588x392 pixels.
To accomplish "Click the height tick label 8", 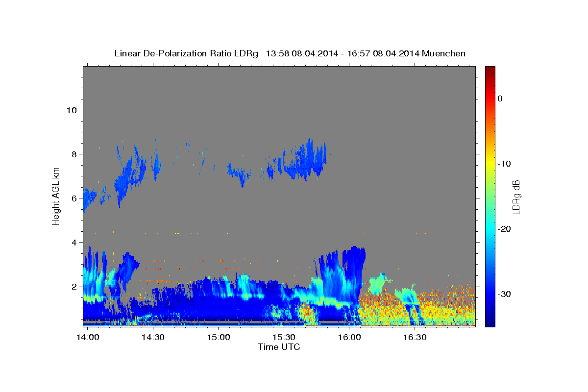I will [x=74, y=154].
